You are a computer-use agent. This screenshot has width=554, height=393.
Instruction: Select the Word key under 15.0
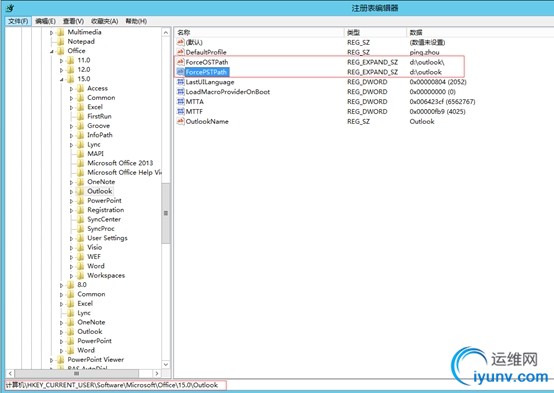[96, 266]
